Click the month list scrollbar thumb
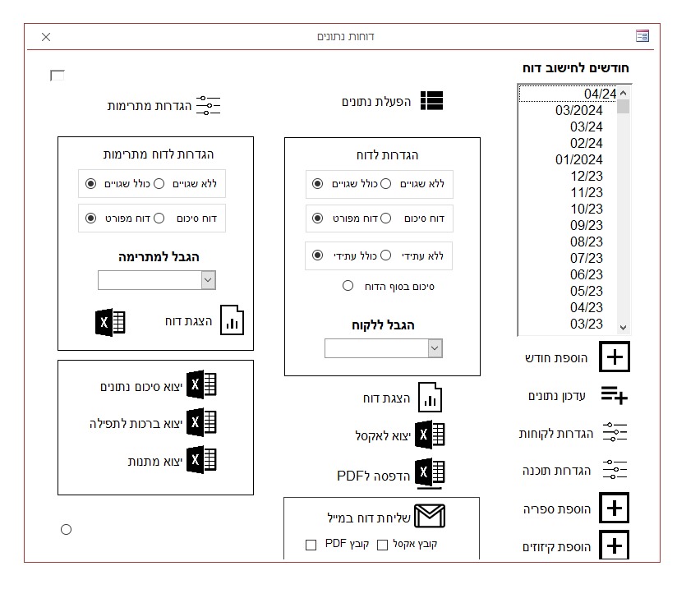This screenshot has width=700, height=589. (x=624, y=107)
